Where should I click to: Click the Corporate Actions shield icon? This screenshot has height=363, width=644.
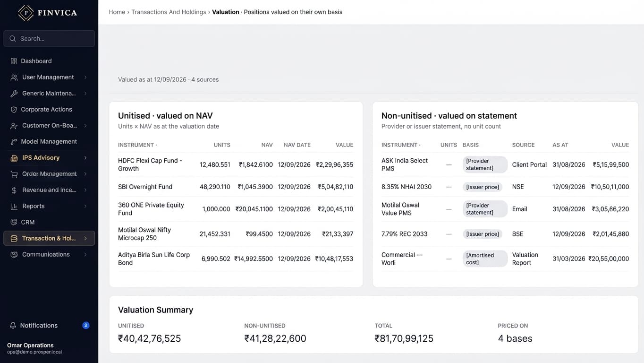(x=14, y=109)
